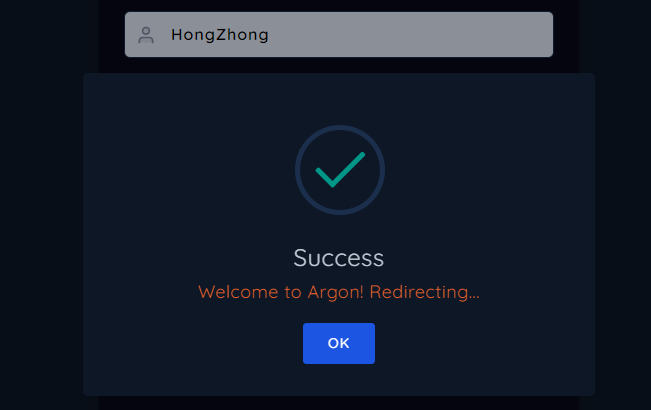Click the HongZhong username text

click(x=220, y=35)
